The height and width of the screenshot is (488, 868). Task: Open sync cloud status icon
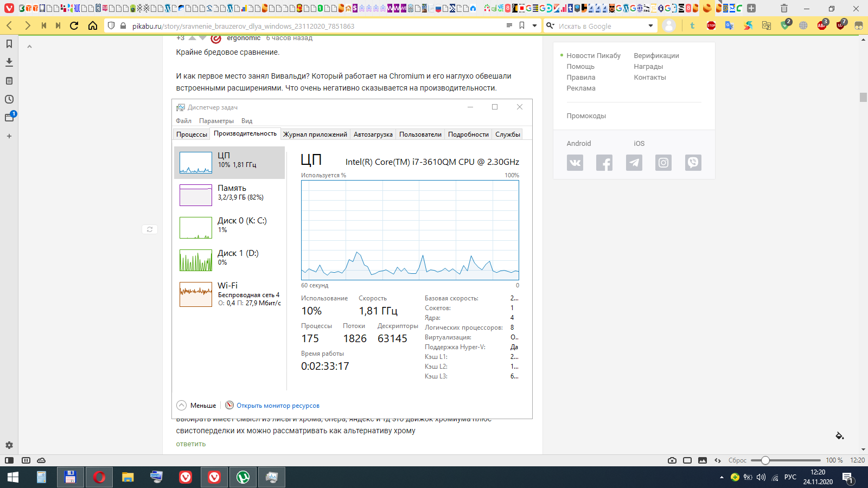41,460
